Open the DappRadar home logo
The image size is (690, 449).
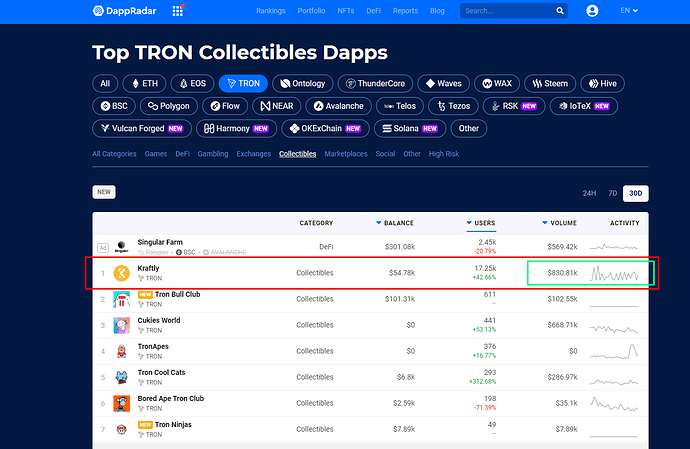coord(125,11)
